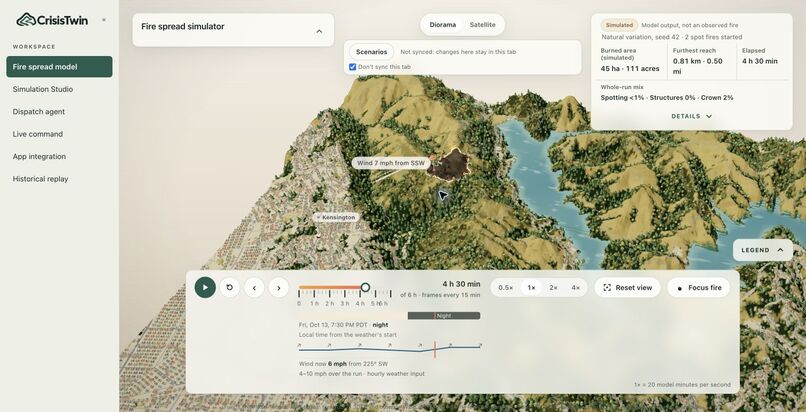The image size is (806, 412).
Task: Click the 2 h tick on the timeline
Action: [x=329, y=294]
